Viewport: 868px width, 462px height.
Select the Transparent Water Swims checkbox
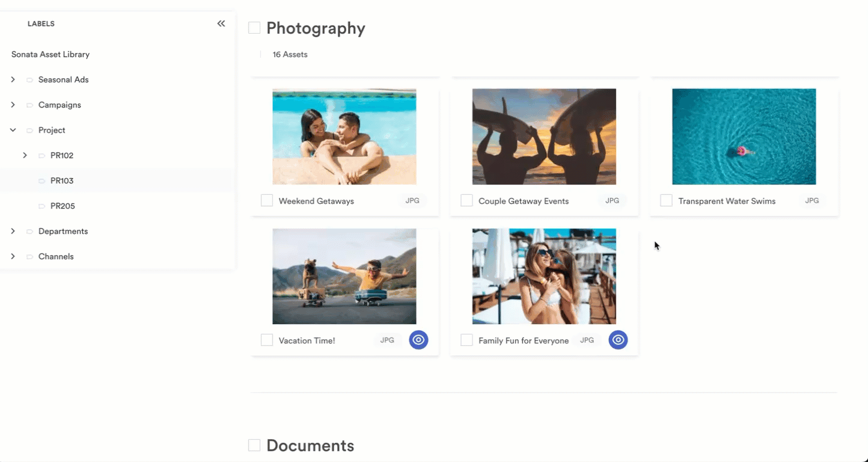(x=665, y=200)
